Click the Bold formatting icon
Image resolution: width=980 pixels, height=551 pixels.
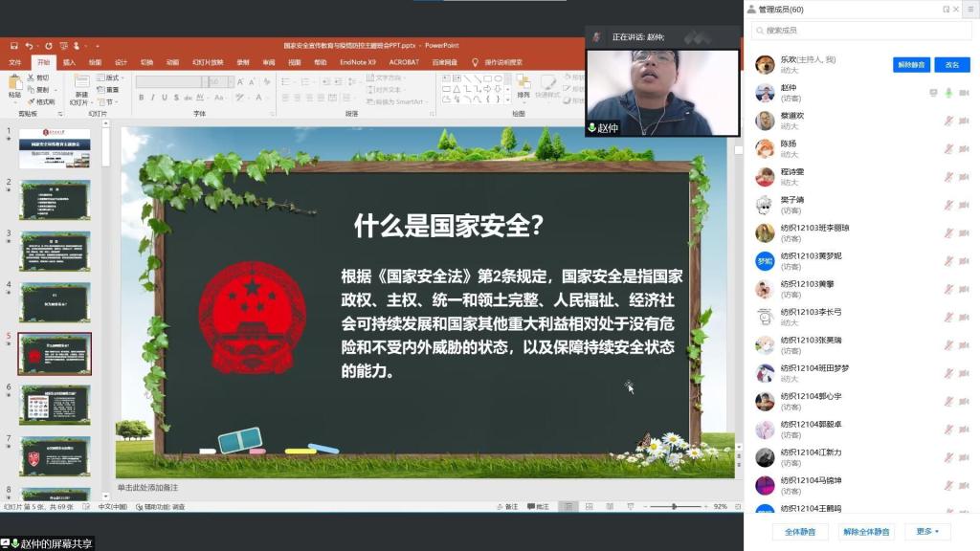click(141, 98)
